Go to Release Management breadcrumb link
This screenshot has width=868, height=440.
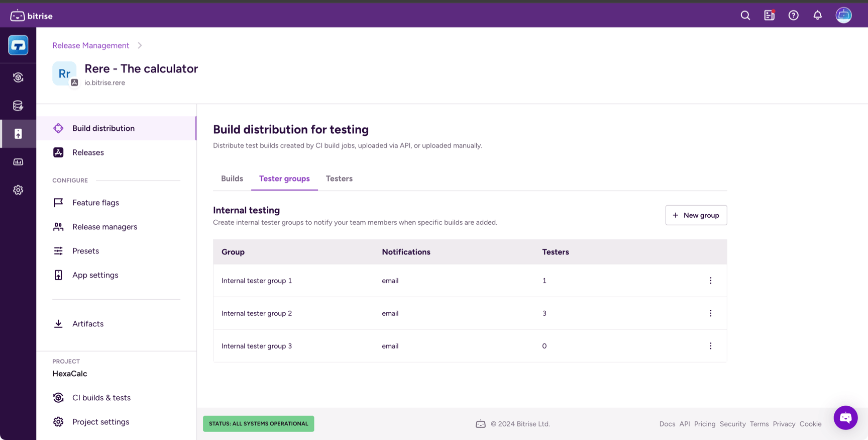(x=90, y=45)
